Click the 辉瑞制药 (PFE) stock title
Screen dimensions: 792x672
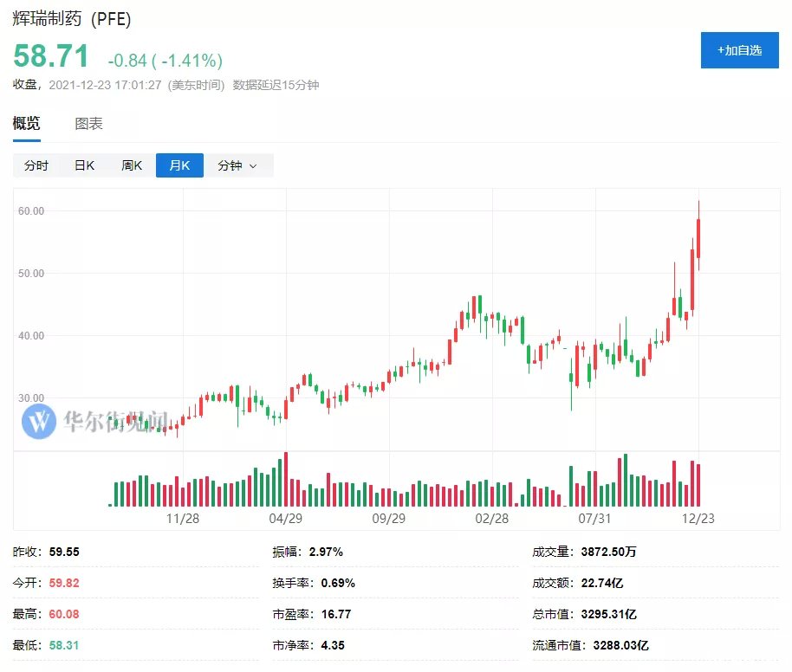click(x=72, y=19)
